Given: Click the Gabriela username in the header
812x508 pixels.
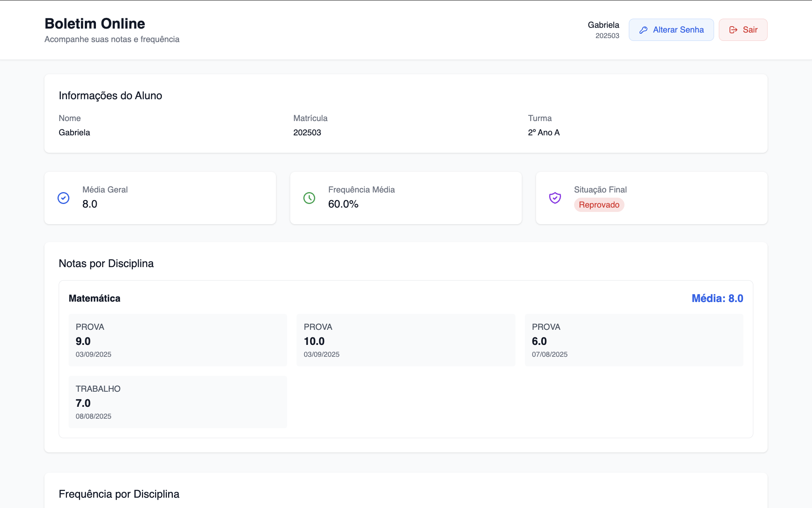Looking at the screenshot, I should pos(603,25).
